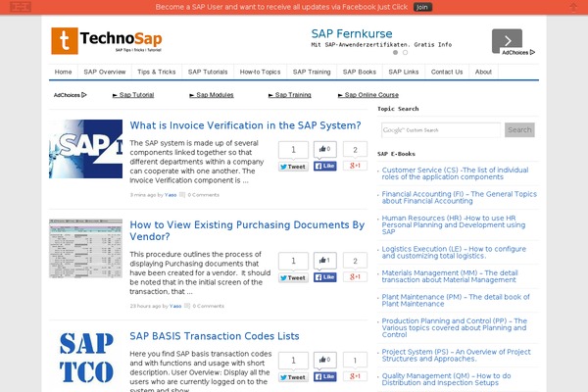Click the Search button in Topic Search

pyautogui.click(x=519, y=129)
